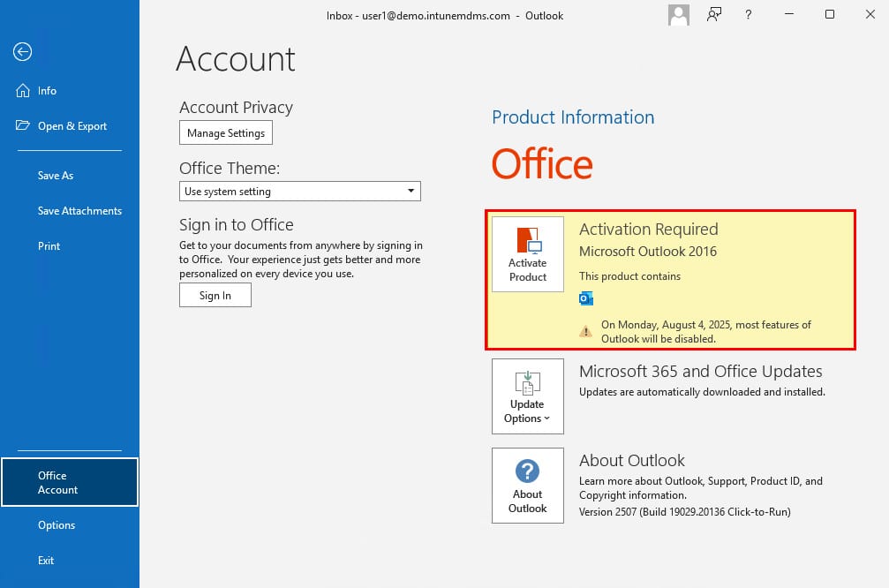Click the August 4, 2025 warning message
Image resolution: width=889 pixels, height=588 pixels.
pyautogui.click(x=706, y=332)
